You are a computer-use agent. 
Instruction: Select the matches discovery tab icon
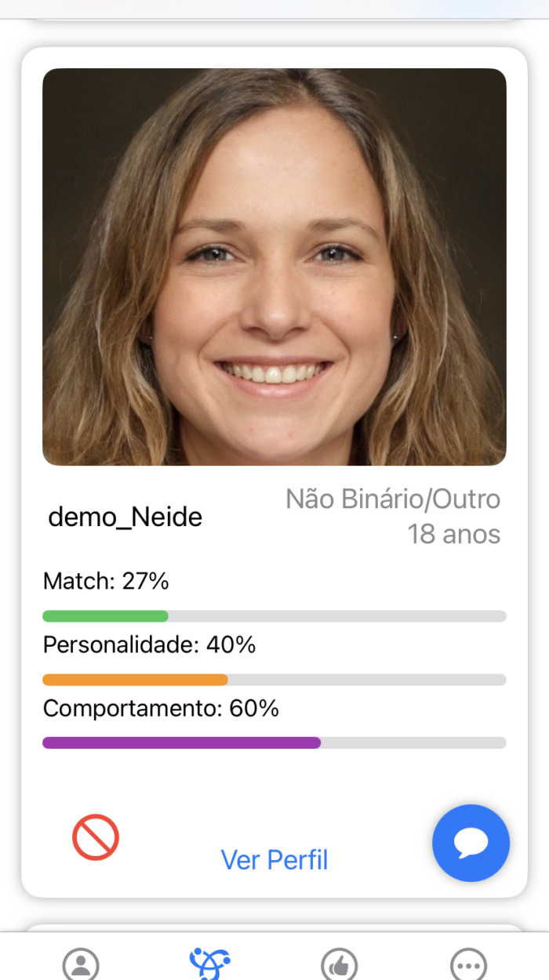tap(209, 964)
